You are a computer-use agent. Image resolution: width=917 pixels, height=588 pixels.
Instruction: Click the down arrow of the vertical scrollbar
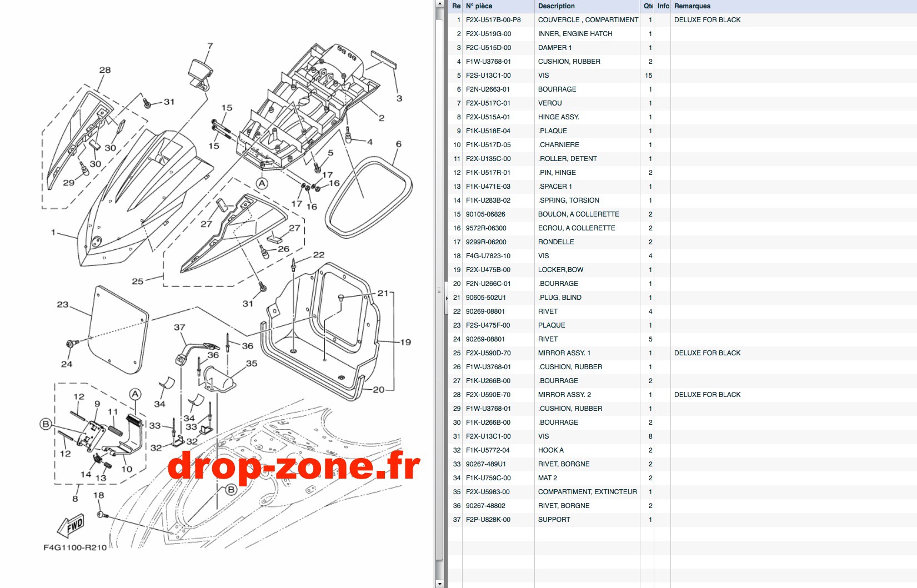pos(439,584)
